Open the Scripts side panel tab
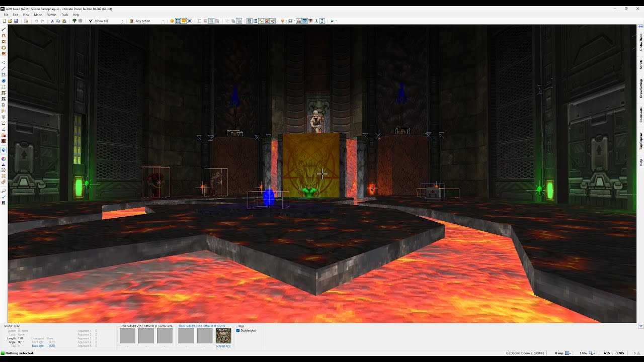The width and height of the screenshot is (644, 362). pyautogui.click(x=641, y=64)
